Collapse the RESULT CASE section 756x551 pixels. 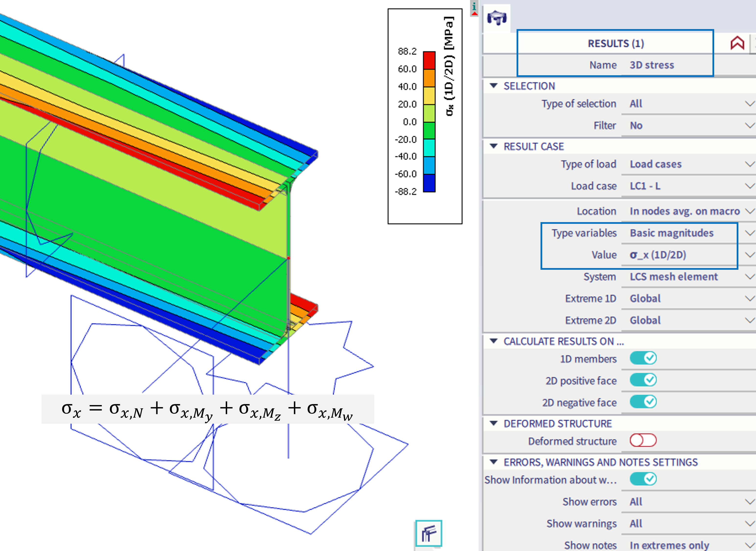coord(494,146)
